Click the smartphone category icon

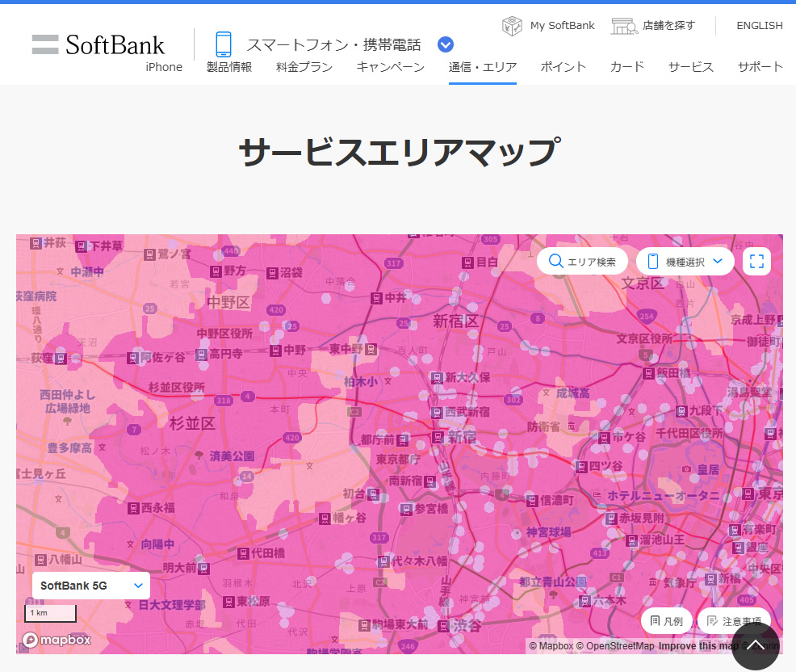tap(223, 44)
